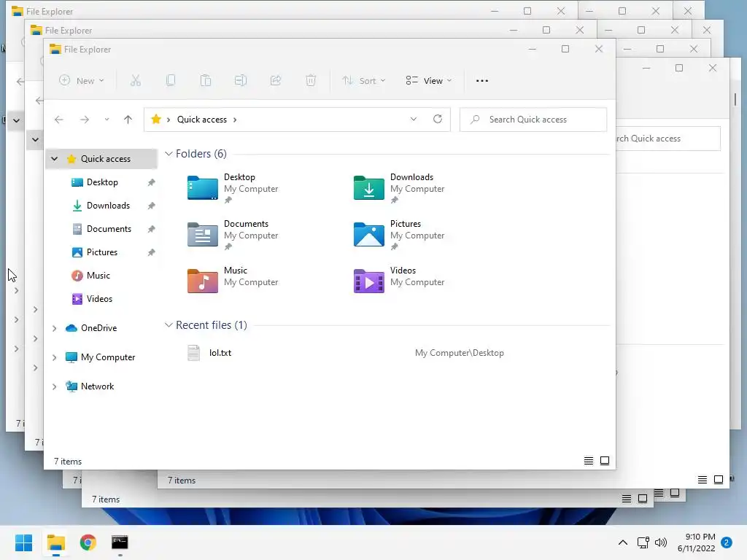Click the Share toolbar icon
Image resolution: width=747 pixels, height=560 pixels.
click(276, 80)
